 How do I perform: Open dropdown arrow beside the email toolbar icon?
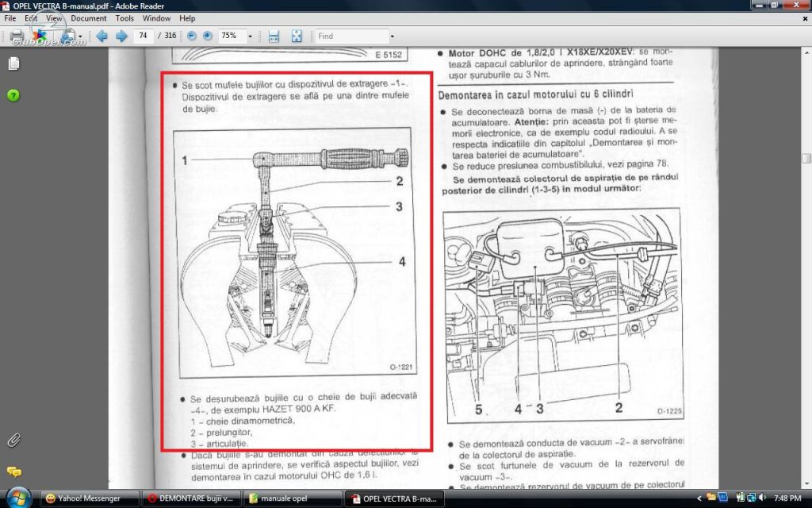point(80,37)
